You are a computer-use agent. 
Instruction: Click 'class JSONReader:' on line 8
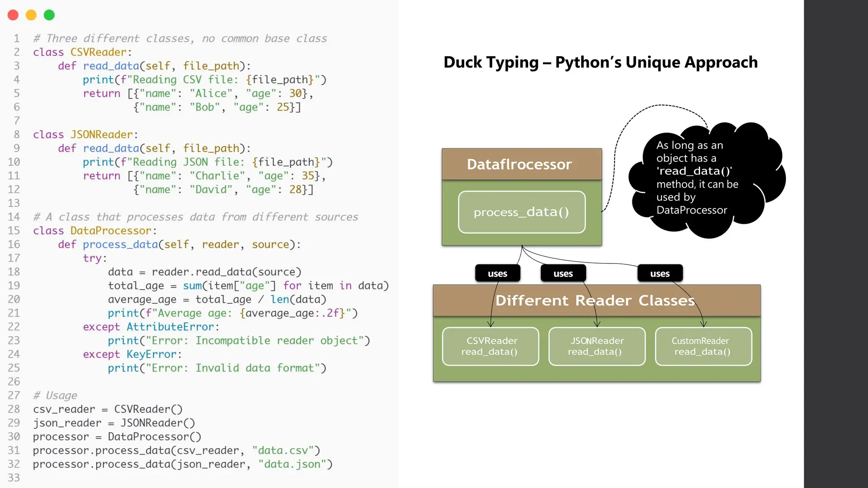[86, 135]
